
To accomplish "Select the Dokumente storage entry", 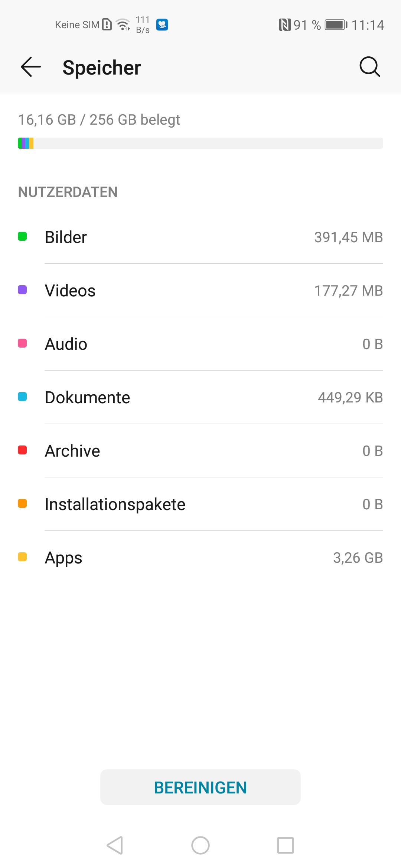I will tap(200, 397).
